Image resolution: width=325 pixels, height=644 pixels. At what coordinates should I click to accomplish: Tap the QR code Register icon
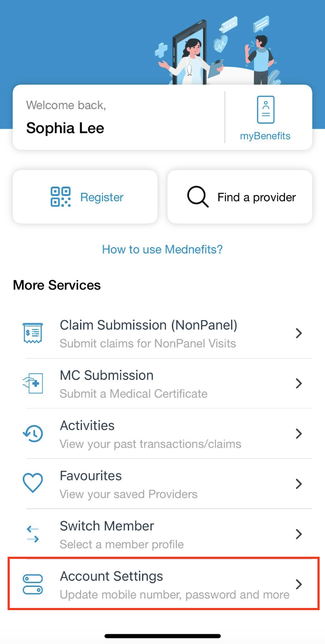click(61, 197)
